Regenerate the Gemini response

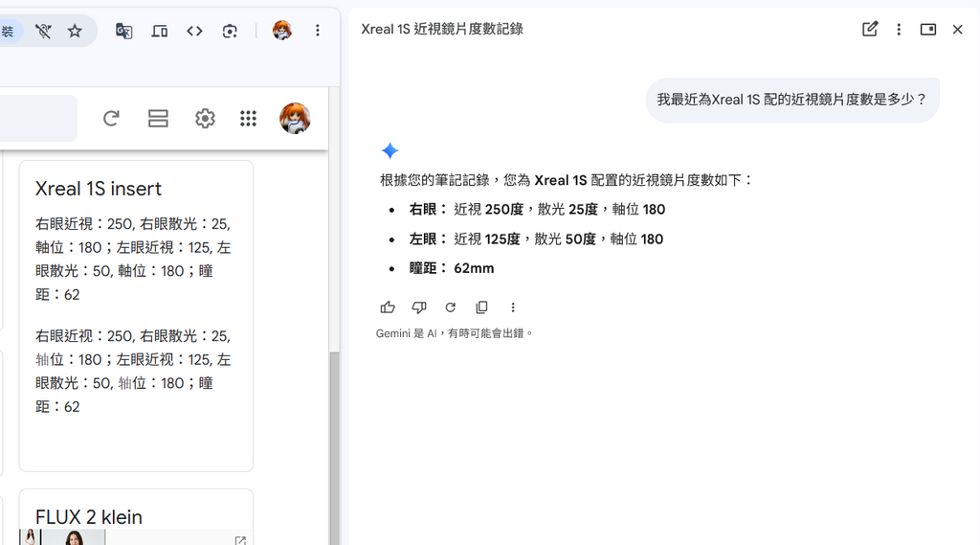[450, 307]
